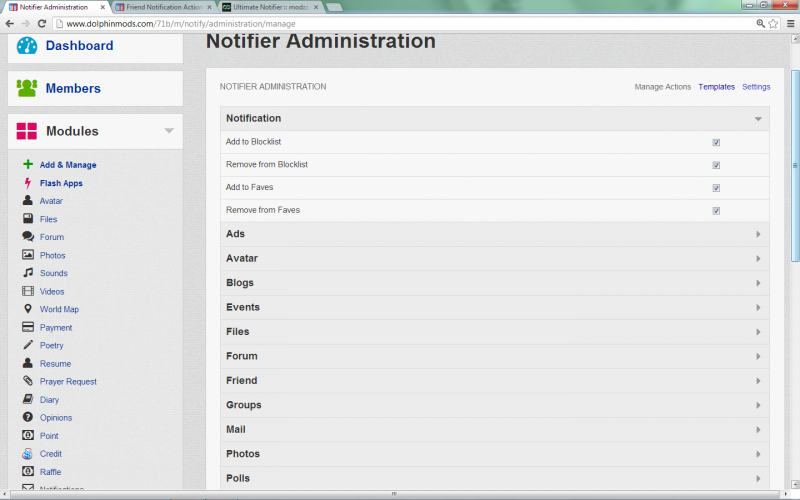Toggle the Remove from Faves checkbox
800x500 pixels.
pyautogui.click(x=716, y=211)
